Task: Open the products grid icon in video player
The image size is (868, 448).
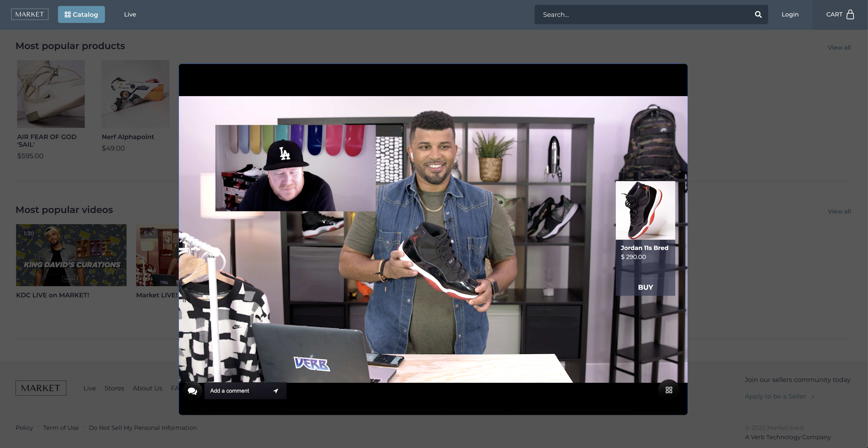Action: (x=669, y=390)
